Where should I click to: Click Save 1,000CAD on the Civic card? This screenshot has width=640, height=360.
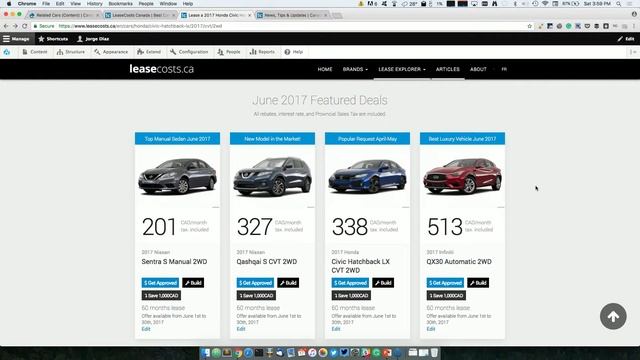[351, 296]
